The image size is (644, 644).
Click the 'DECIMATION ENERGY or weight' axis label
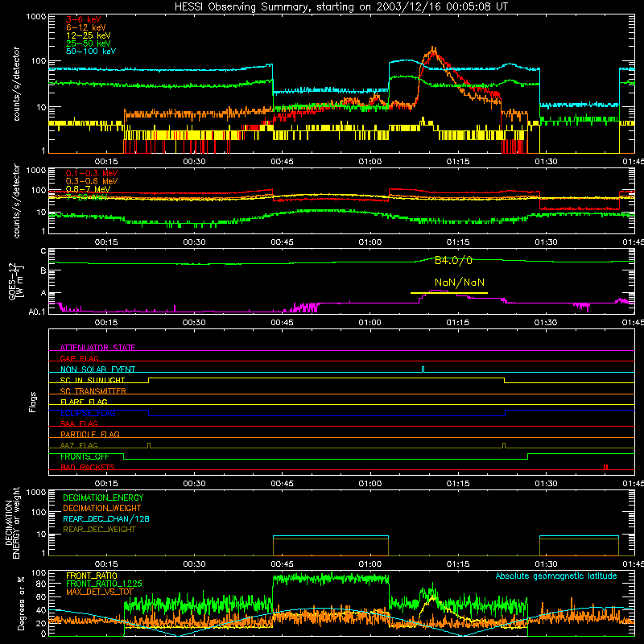12,523
